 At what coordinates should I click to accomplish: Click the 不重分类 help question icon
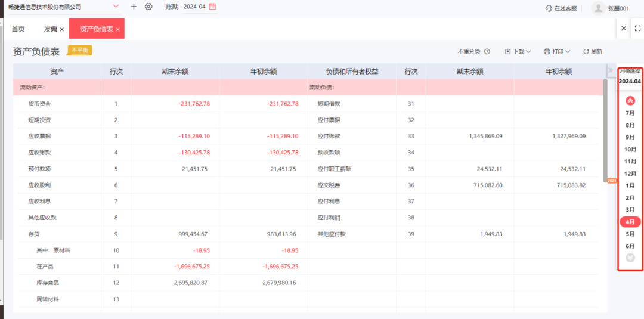click(487, 52)
